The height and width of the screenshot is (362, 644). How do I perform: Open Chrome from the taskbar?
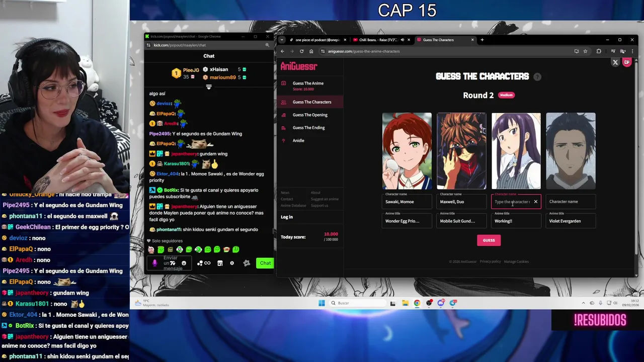[x=417, y=303]
